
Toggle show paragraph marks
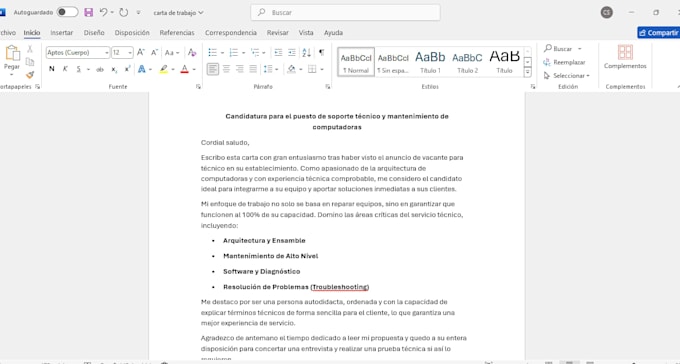321,52
